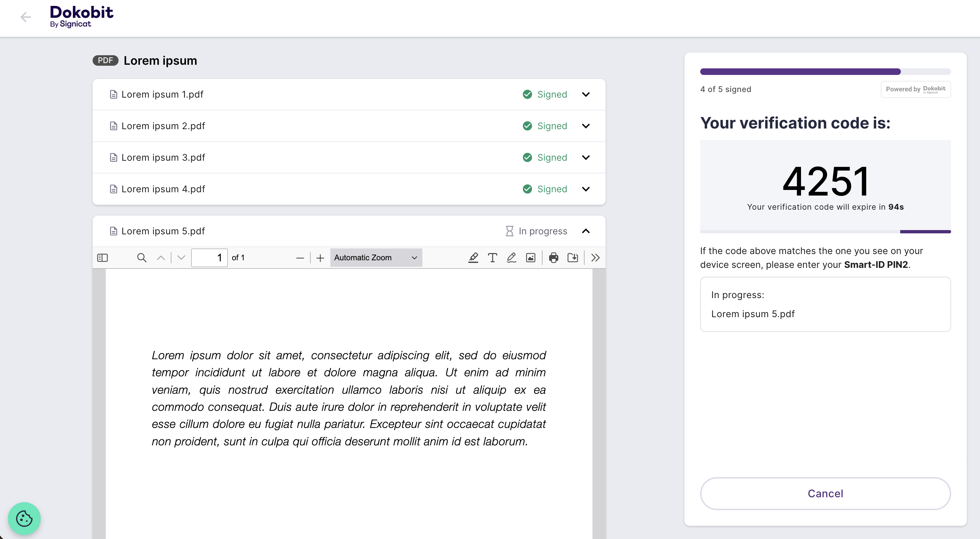Click the expiry countdown text 94s
This screenshot has height=539, width=980.
click(896, 207)
